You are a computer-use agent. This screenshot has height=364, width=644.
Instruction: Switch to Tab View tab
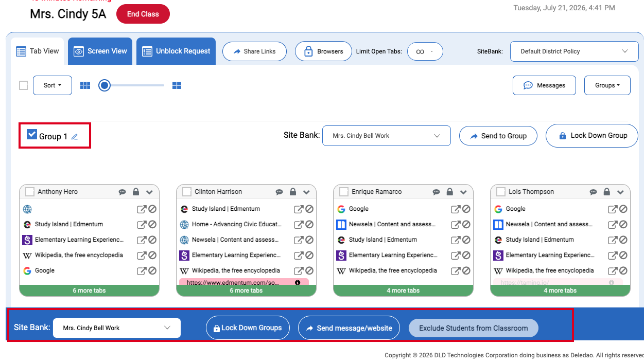(38, 51)
